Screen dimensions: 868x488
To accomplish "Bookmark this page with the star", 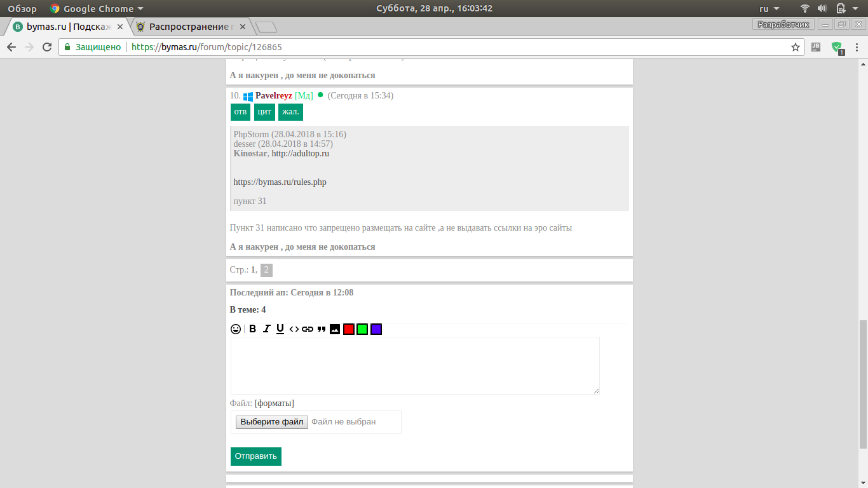I will tap(795, 47).
